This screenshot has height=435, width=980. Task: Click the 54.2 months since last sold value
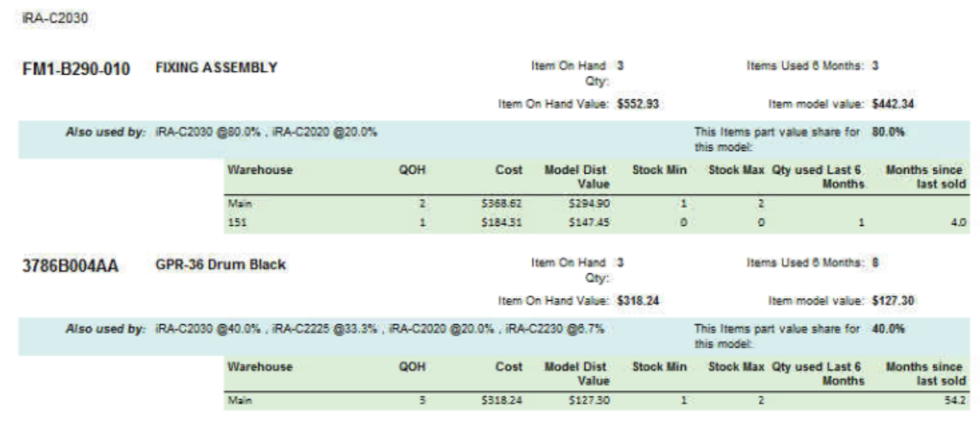[955, 400]
